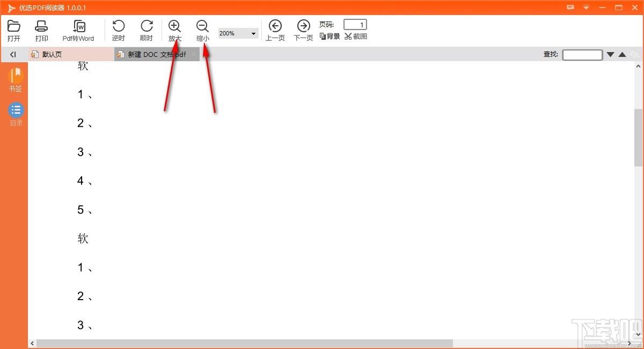
Task: Go to the previous page with 上一页
Action: [x=275, y=31]
